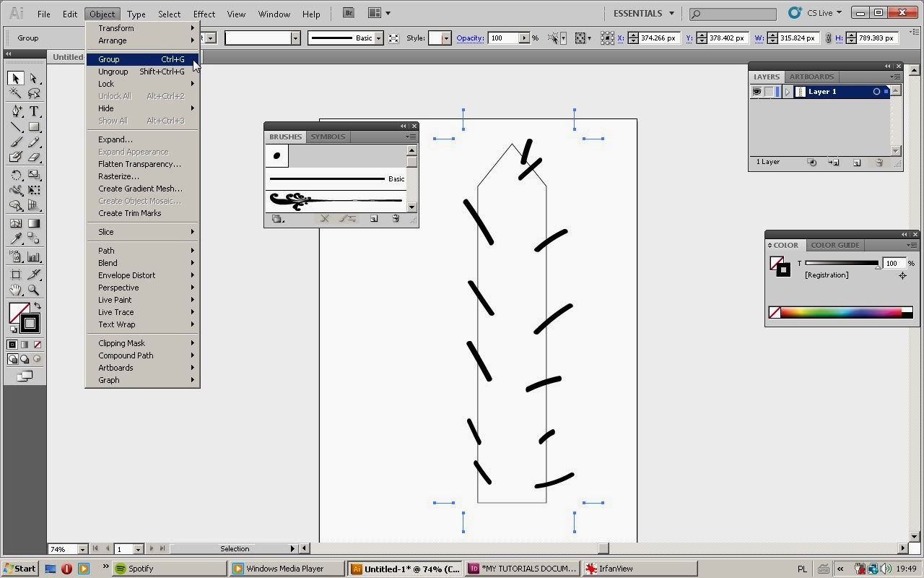Open Brush Libraries menu in Brushes panel
The width and height of the screenshot is (924, 578).
pos(277,219)
